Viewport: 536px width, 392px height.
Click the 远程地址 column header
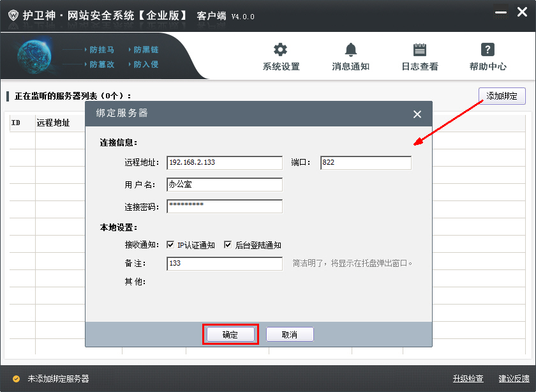(53, 123)
